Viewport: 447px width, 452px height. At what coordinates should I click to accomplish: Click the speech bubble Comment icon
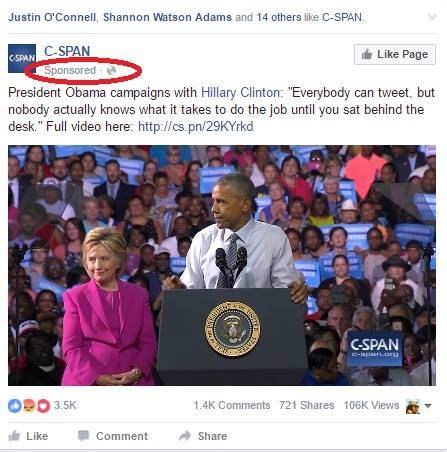83,436
